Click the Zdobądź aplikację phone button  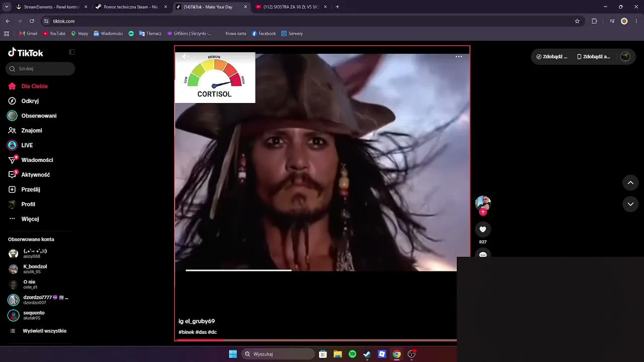(x=594, y=57)
